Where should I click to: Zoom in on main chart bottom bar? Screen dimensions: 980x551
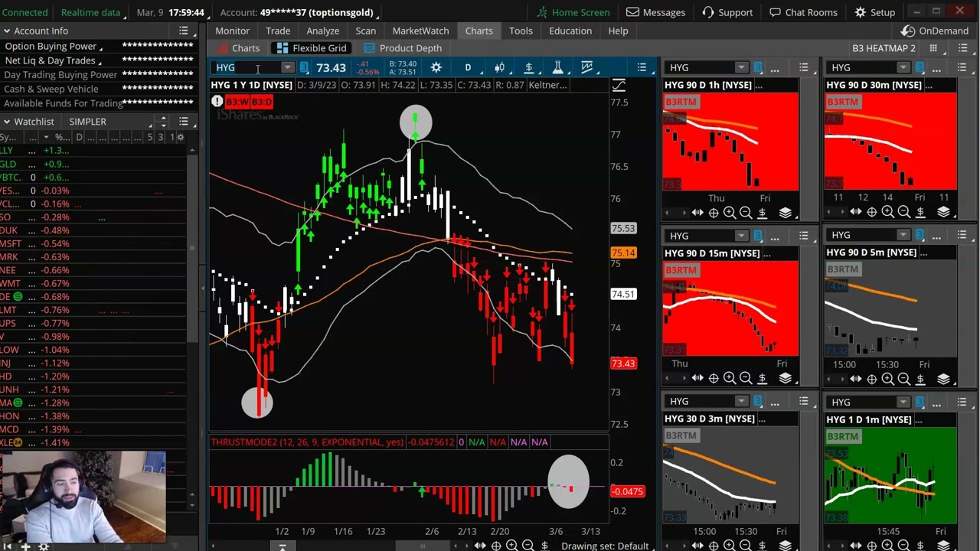point(512,545)
